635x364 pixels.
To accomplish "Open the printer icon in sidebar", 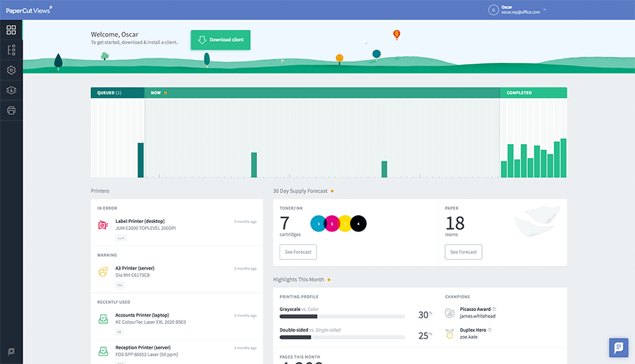I will pos(11,111).
